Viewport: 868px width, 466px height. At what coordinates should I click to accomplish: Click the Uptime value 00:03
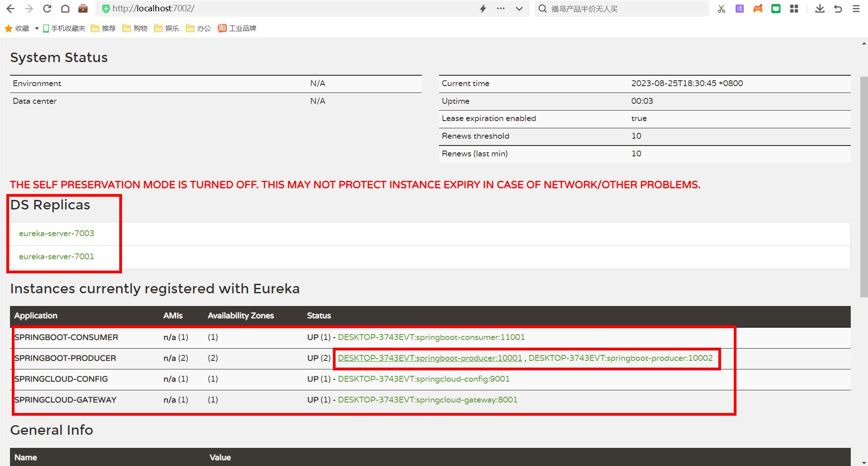click(x=642, y=101)
